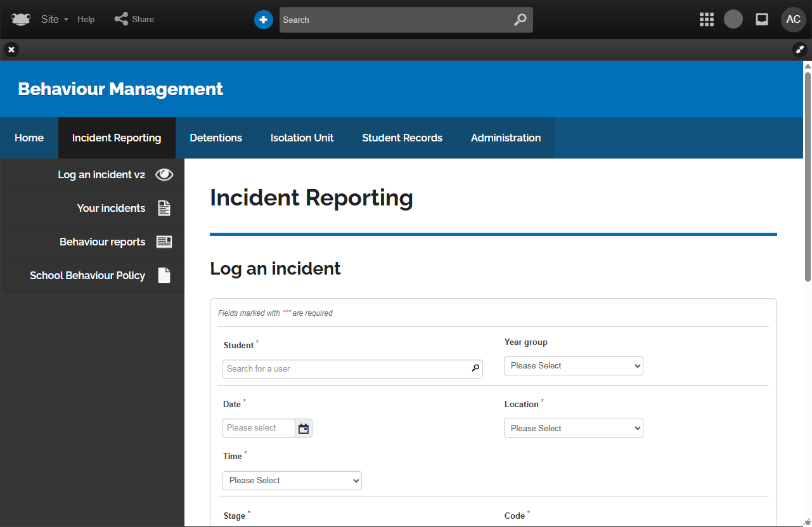Switch to the Detentions tab
The image size is (812, 527).
pyautogui.click(x=216, y=138)
